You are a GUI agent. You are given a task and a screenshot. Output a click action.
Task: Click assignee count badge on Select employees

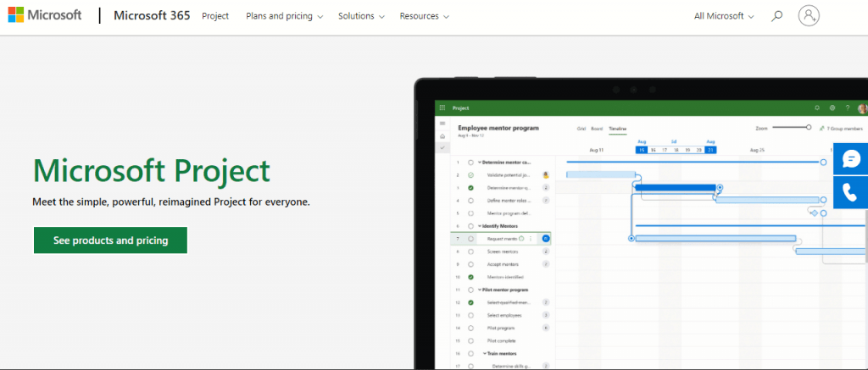546,315
